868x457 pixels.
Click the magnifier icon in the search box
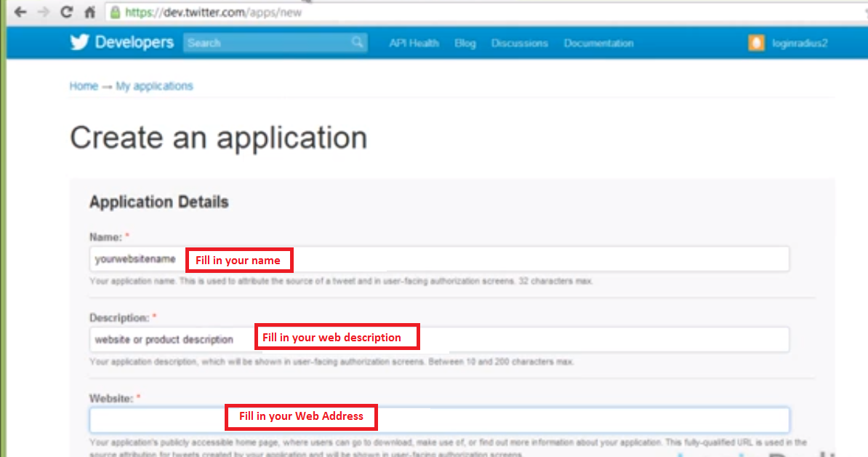pyautogui.click(x=358, y=43)
